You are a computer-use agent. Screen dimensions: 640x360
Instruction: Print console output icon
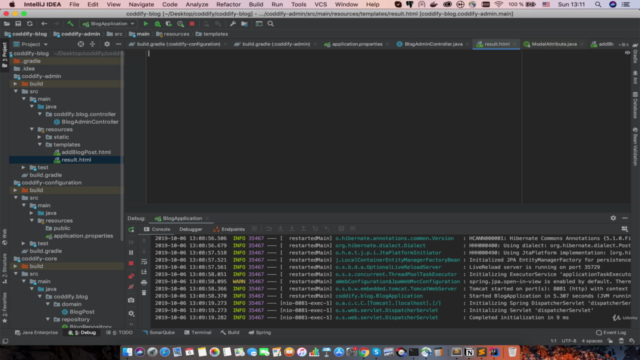coord(144,282)
